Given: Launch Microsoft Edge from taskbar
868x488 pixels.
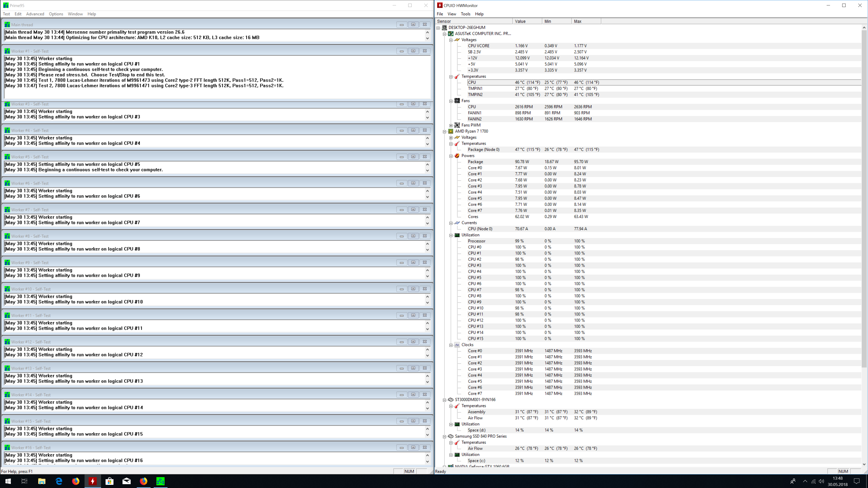Looking at the screenshot, I should point(59,481).
